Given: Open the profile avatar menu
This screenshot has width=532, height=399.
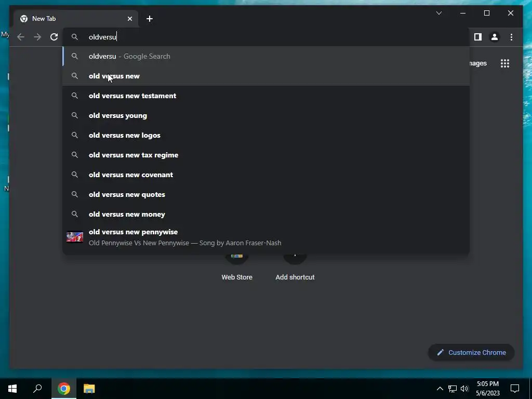Looking at the screenshot, I should point(495,37).
